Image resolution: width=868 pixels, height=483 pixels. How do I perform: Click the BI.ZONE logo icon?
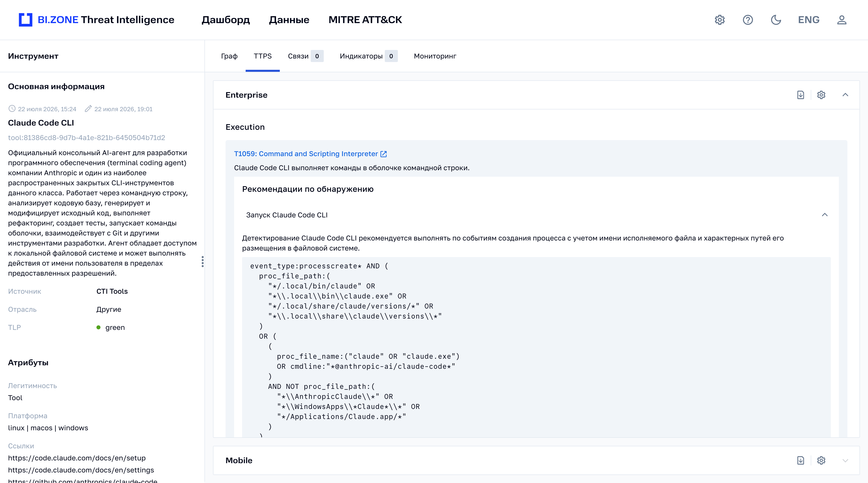(x=26, y=20)
